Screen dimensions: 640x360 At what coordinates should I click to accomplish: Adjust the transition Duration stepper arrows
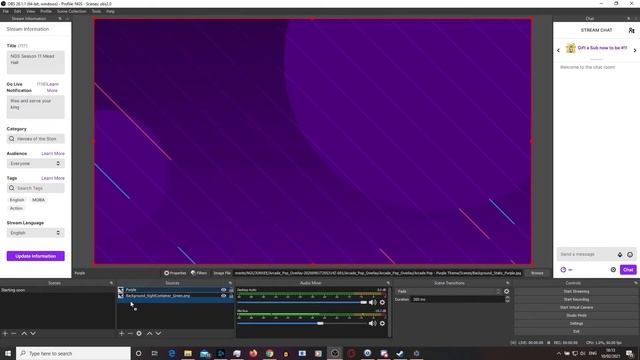[507, 299]
